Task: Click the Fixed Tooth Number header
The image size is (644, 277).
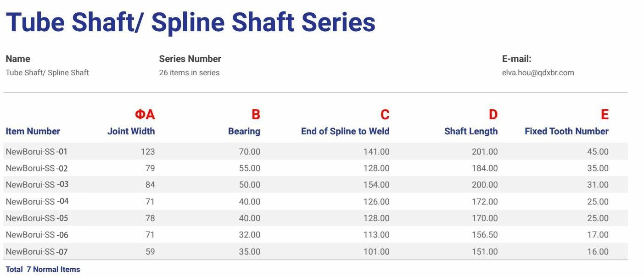Action: (566, 131)
